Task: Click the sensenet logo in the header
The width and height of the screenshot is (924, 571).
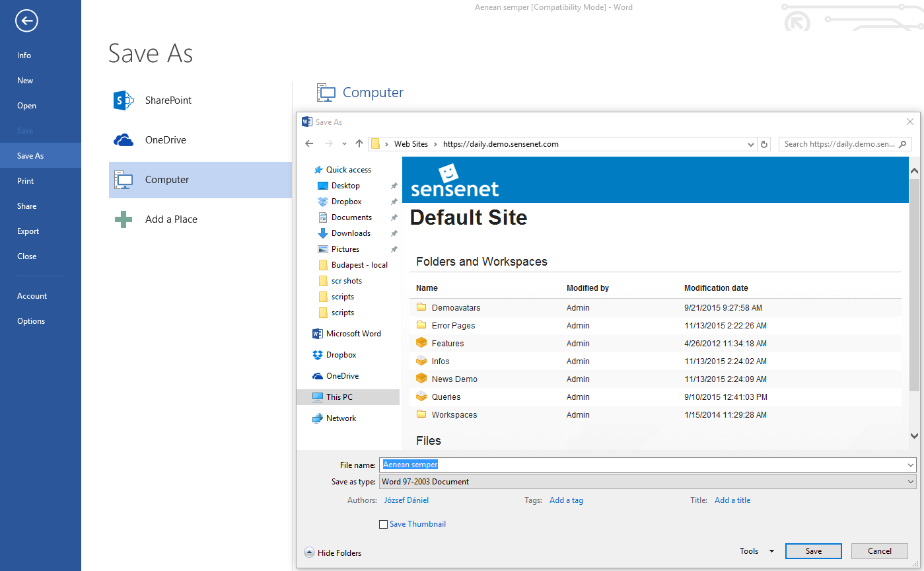Action: click(454, 181)
